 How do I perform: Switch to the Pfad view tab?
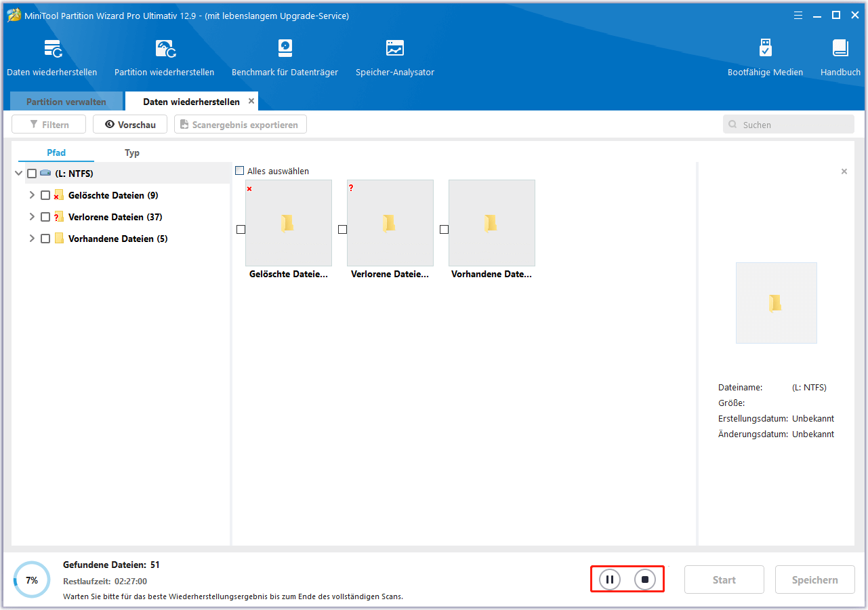[56, 152]
